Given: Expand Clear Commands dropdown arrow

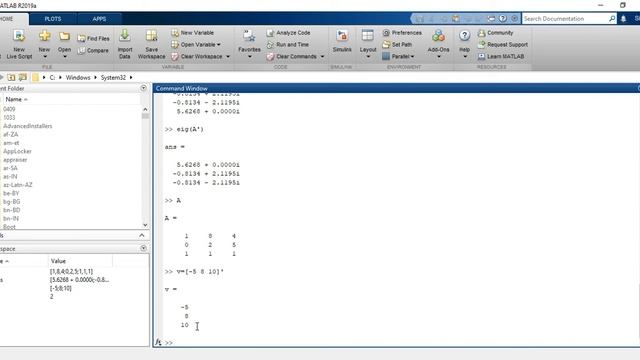Looking at the screenshot, I should (x=322, y=57).
